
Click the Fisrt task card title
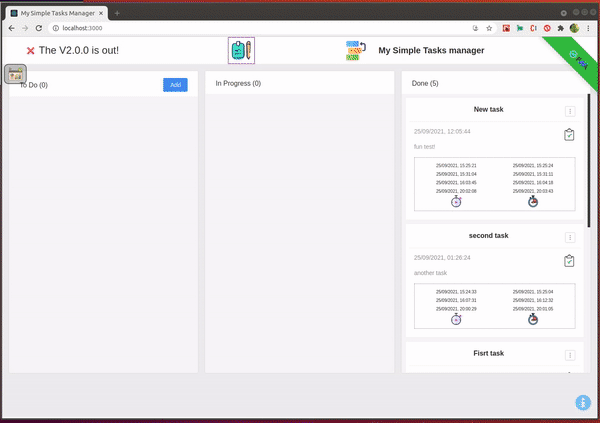click(488, 353)
